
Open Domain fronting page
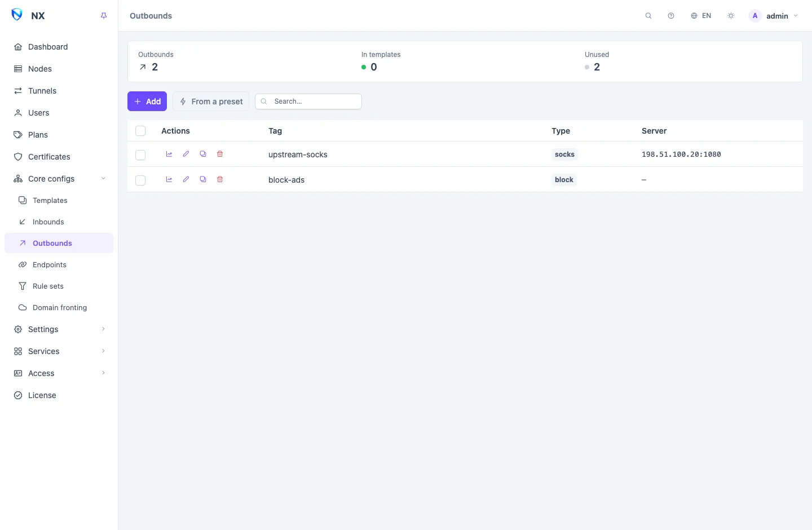pos(59,307)
